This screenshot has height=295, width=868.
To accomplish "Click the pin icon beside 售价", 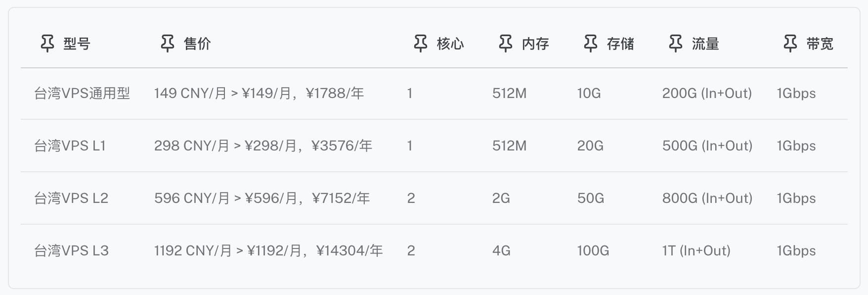I will click(168, 44).
